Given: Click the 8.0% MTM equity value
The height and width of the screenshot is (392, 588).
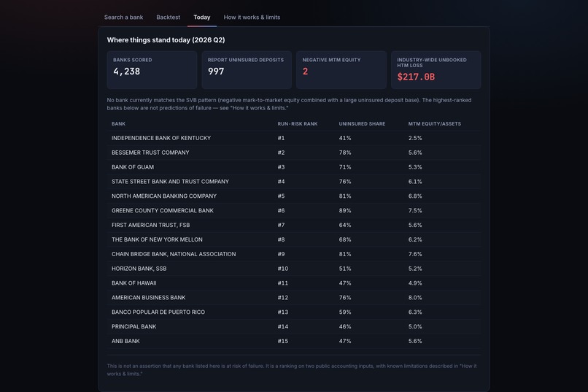Looking at the screenshot, I should pos(415,298).
